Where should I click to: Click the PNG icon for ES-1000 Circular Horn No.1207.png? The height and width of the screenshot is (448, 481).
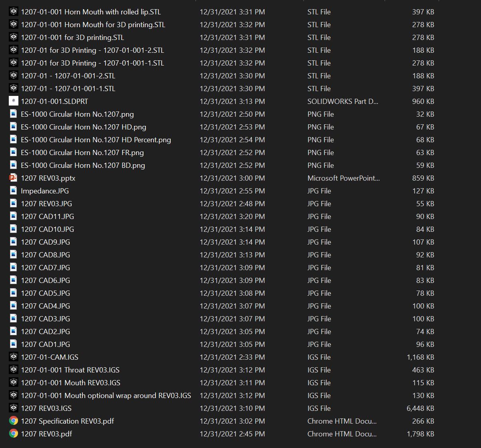13,114
